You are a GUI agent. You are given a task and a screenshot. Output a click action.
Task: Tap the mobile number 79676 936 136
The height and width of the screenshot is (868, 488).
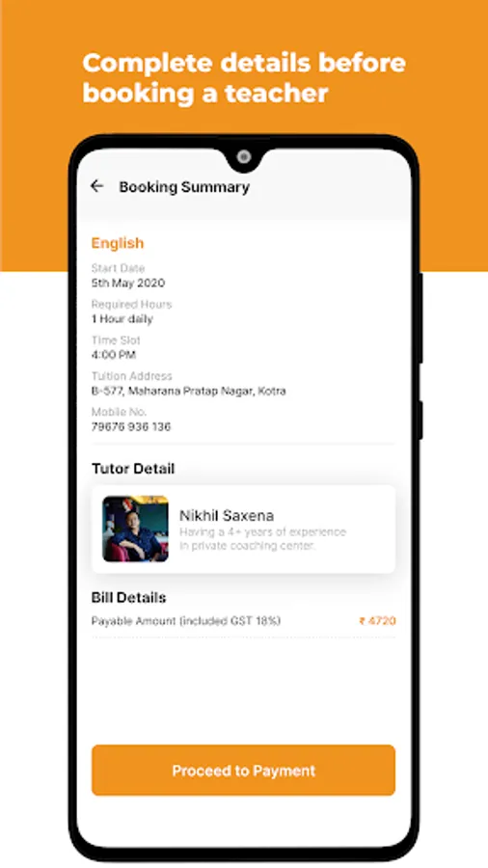pyautogui.click(x=131, y=427)
